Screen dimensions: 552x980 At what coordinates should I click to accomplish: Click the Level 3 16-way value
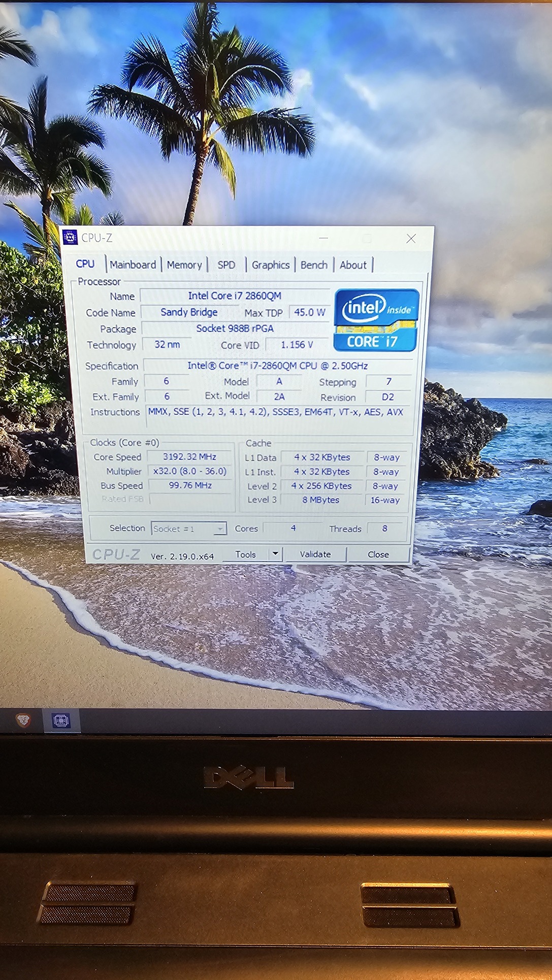coord(385,500)
